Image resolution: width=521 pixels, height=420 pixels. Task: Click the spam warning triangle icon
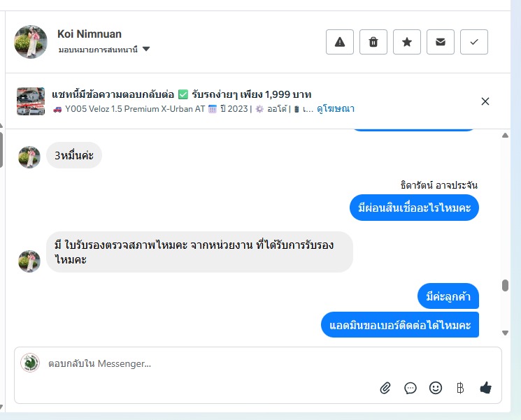pos(340,42)
